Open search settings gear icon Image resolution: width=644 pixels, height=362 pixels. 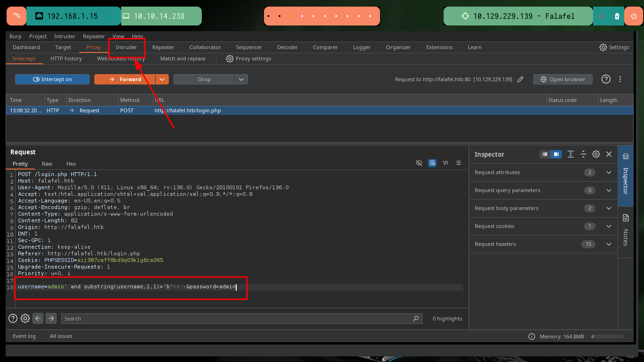[25, 318]
